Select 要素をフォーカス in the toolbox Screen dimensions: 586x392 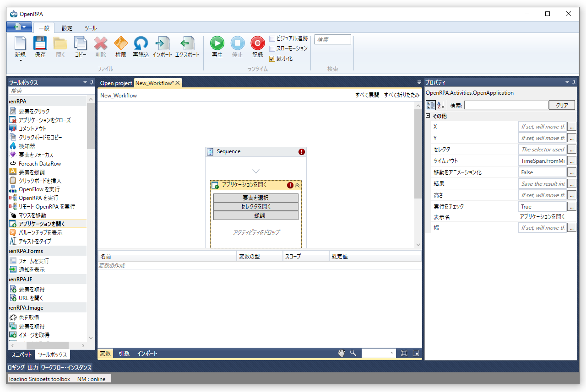(x=36, y=155)
